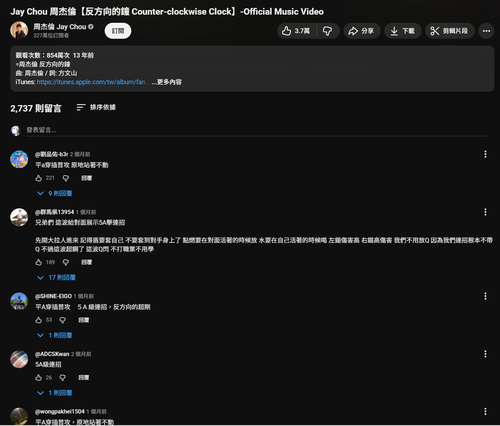Screen dimensions: 500x426
Task: Expand 1 reply under @ADCSKwan comment
Action: [x=55, y=393]
